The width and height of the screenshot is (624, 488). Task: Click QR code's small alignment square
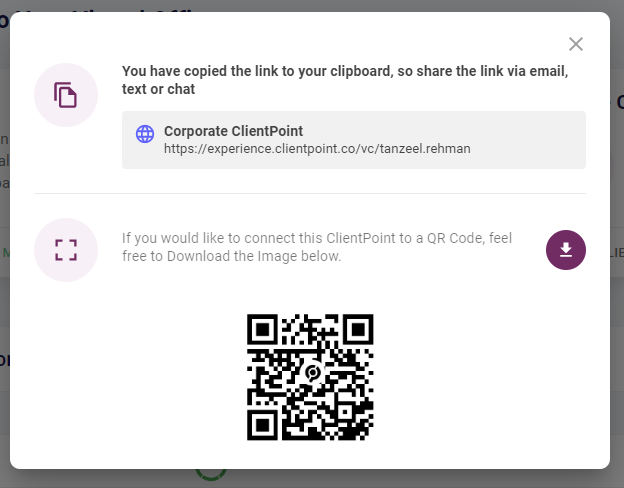click(x=345, y=412)
